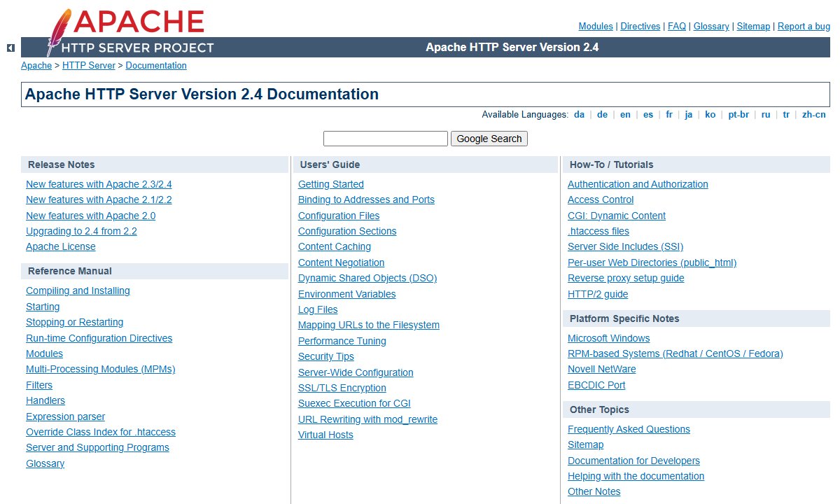Open the Handlers reference link
Image resolution: width=840 pixels, height=504 pixels.
tap(45, 401)
